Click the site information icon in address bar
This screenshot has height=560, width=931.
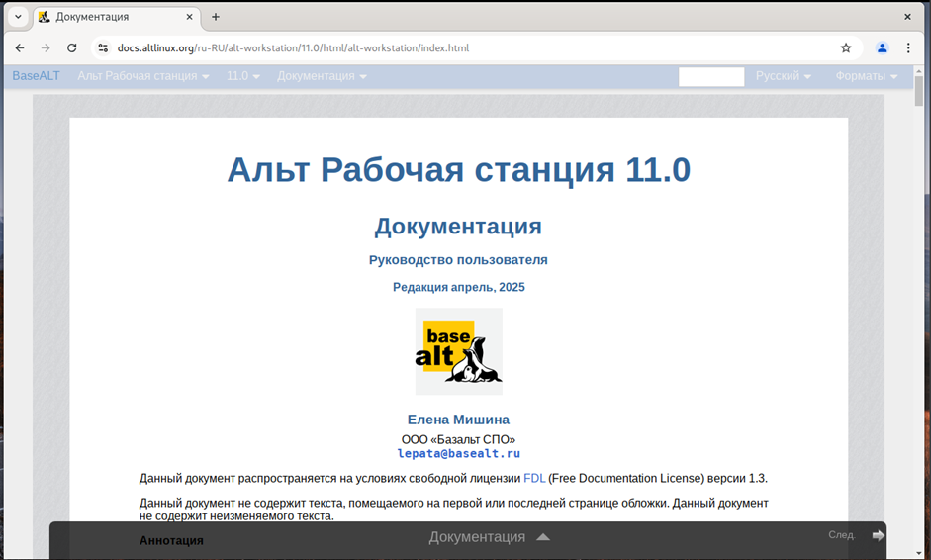pyautogui.click(x=102, y=47)
